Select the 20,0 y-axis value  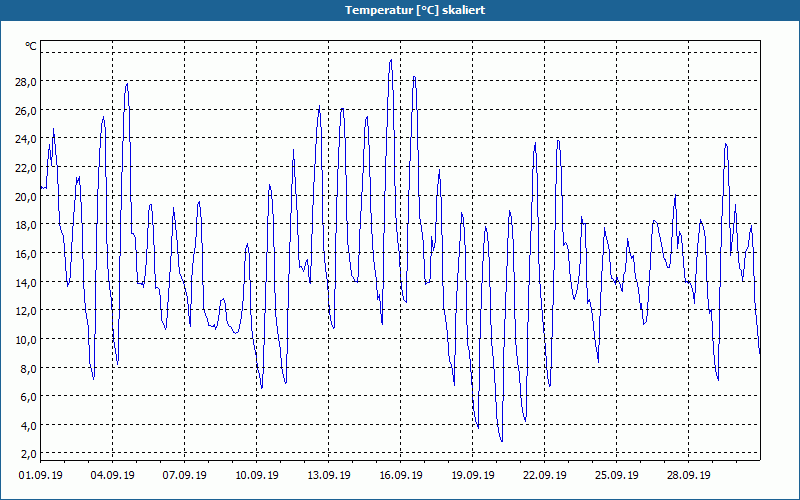[26, 196]
